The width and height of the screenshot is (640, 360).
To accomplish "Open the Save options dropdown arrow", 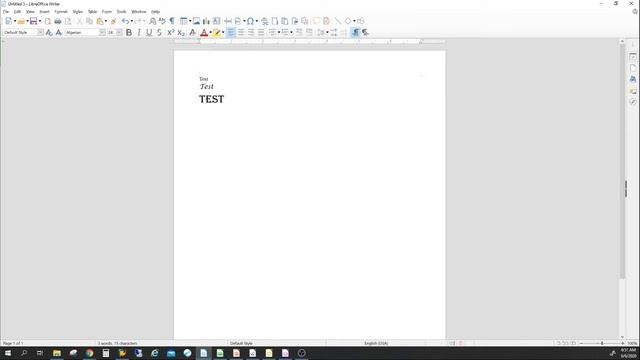I will (x=40, y=21).
